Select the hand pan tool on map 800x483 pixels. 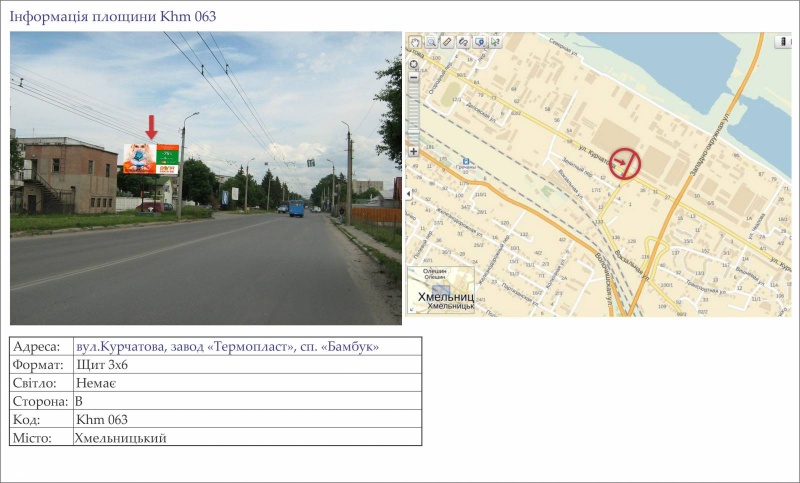point(414,42)
